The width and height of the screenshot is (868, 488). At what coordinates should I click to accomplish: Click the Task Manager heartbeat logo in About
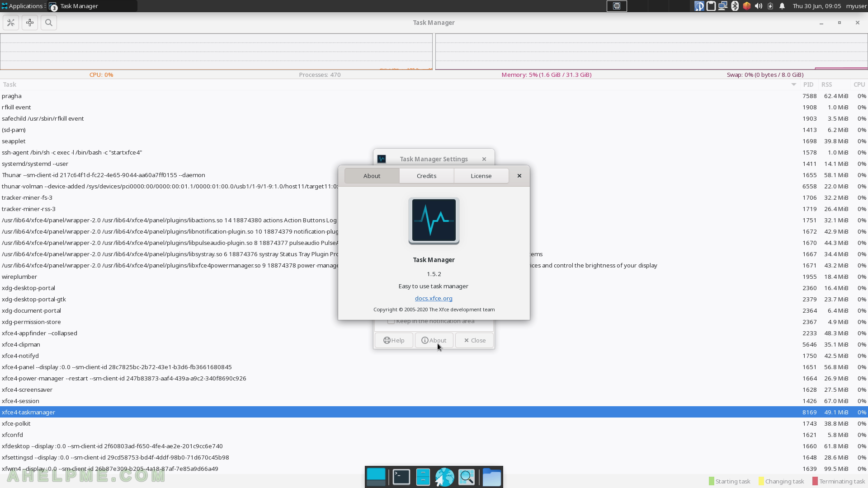434,221
